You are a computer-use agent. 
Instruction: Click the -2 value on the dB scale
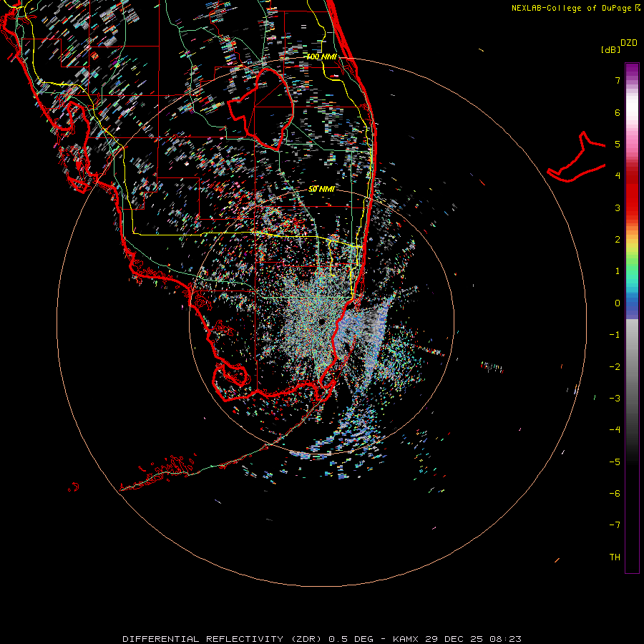tap(615, 366)
